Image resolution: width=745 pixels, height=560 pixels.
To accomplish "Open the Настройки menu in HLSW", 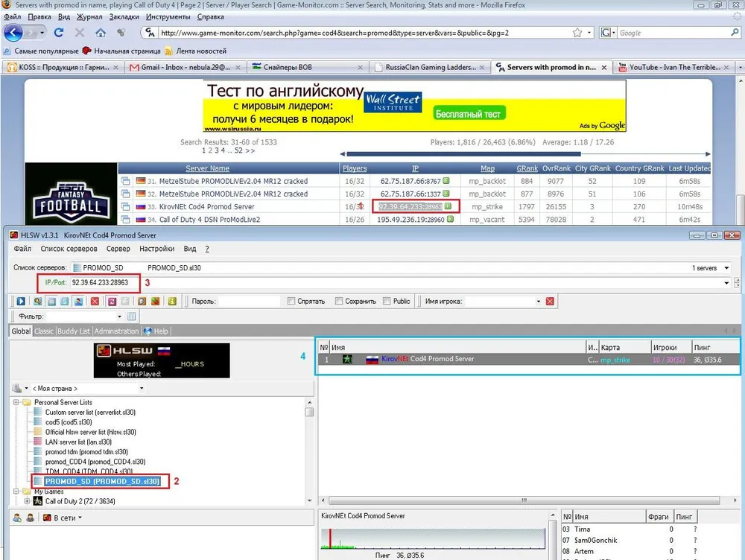I will point(156,249).
